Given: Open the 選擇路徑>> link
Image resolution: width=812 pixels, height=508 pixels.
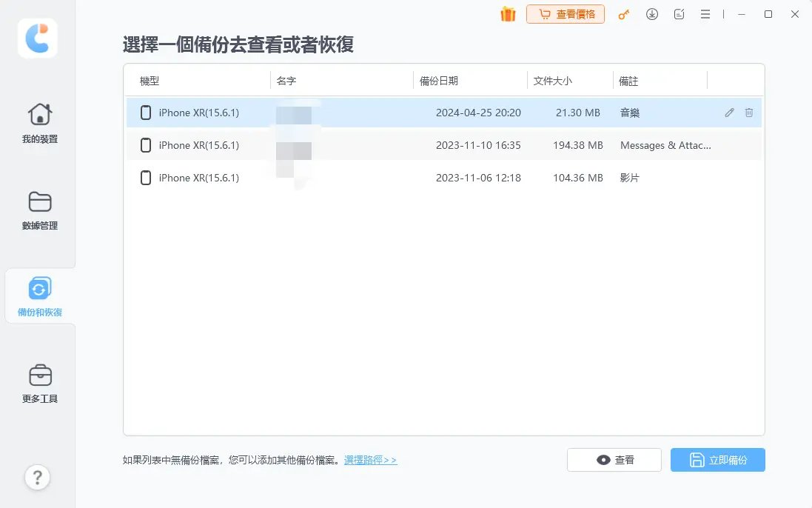Looking at the screenshot, I should [370, 460].
